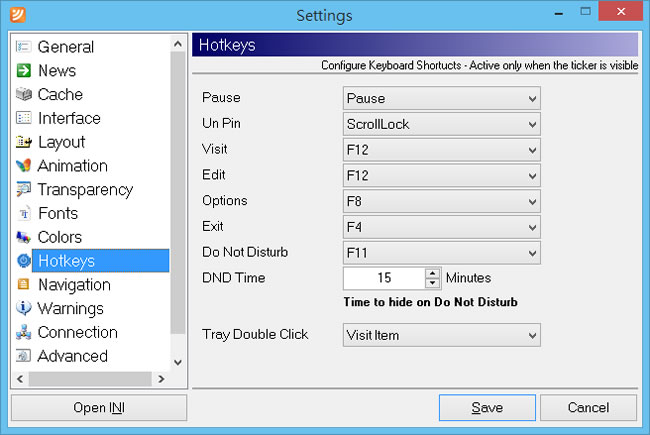The image size is (650, 435).
Task: Select Interface in the category list
Action: [x=69, y=118]
